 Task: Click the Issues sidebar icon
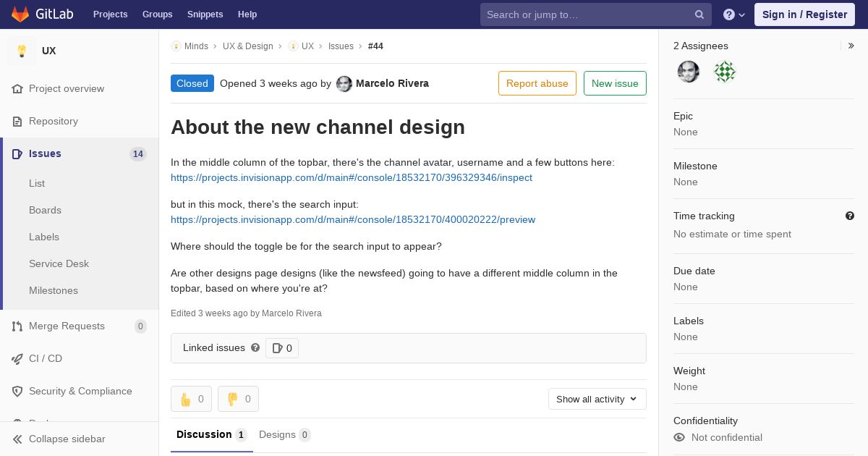[x=17, y=154]
